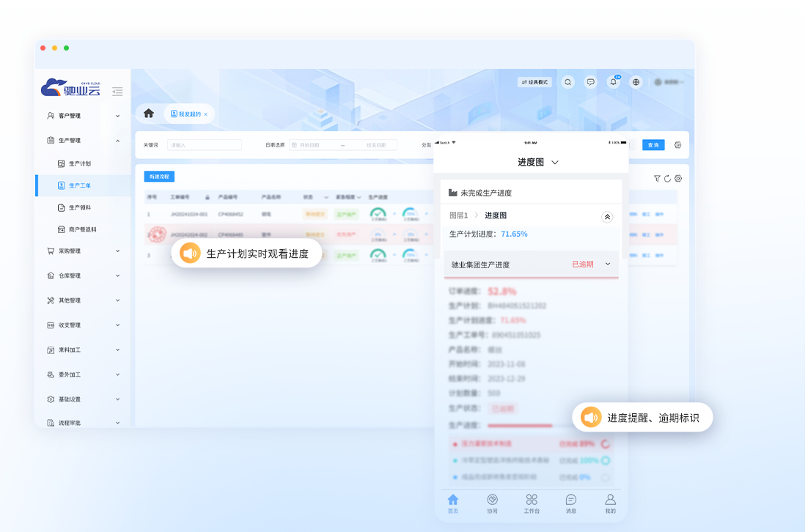Image resolution: width=805 pixels, height=532 pixels.
Task: Open messages using the chat bubble icon
Action: point(590,81)
